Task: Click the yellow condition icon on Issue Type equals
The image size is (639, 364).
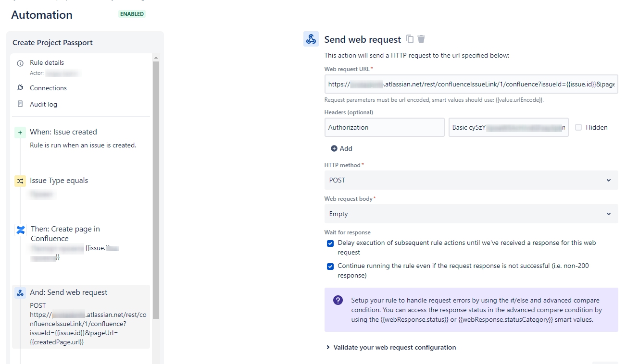Action: point(20,181)
